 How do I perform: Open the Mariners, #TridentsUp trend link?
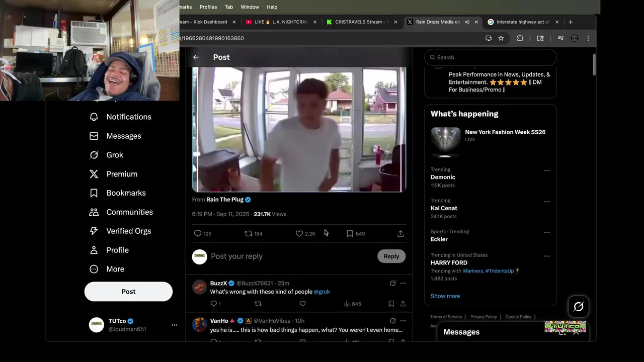(x=489, y=271)
